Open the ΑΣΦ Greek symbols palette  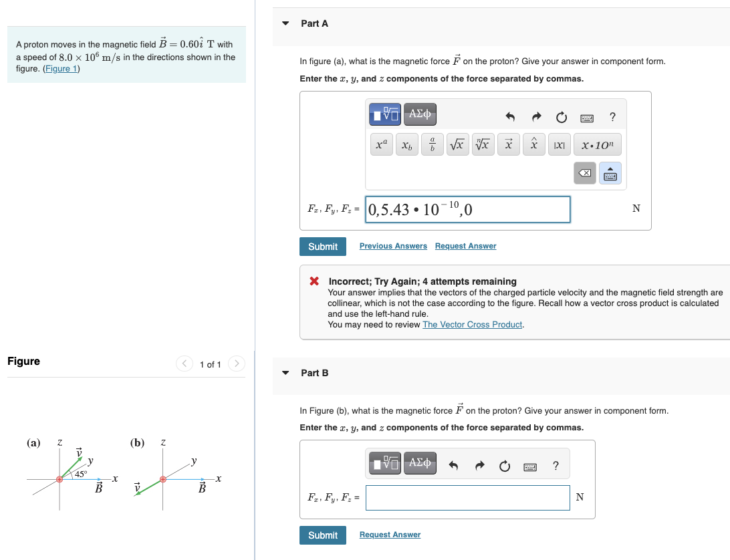click(x=419, y=114)
